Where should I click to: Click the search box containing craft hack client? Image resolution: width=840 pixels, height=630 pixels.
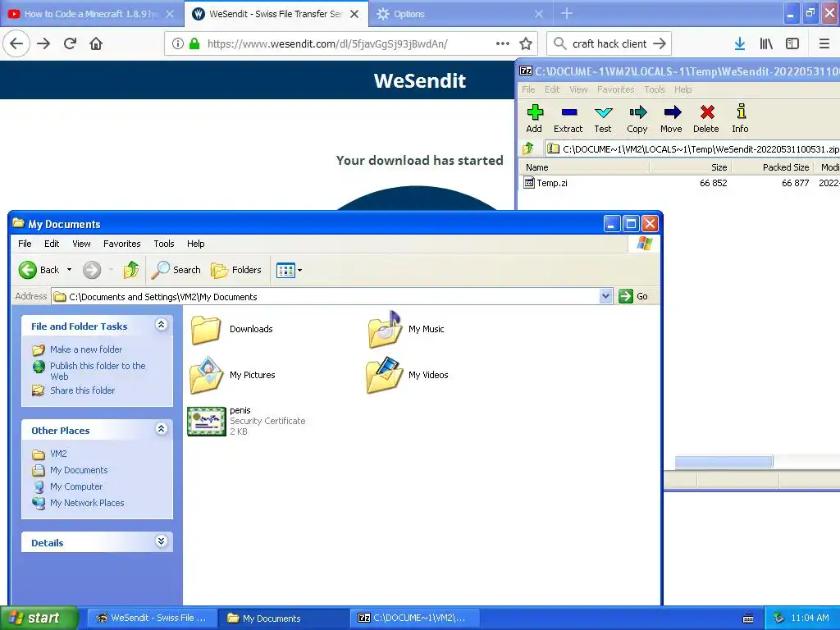tap(609, 43)
